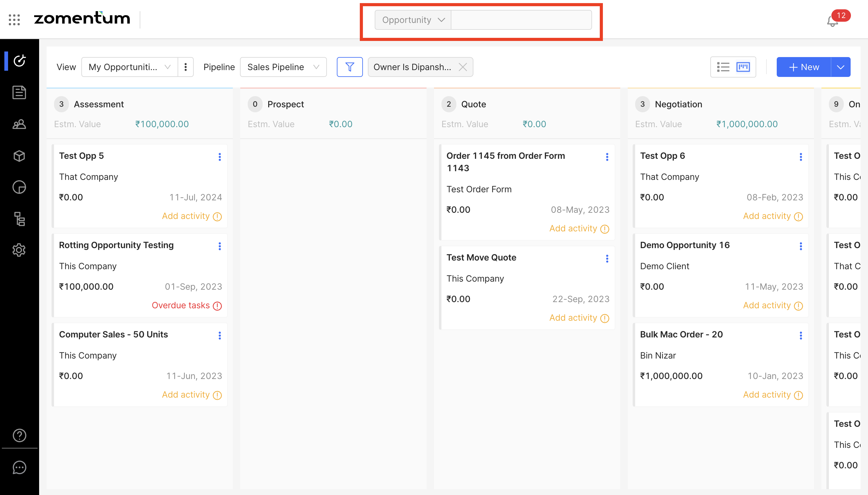Image resolution: width=868 pixels, height=495 pixels.
Task: Open the notifications bell
Action: click(x=833, y=21)
